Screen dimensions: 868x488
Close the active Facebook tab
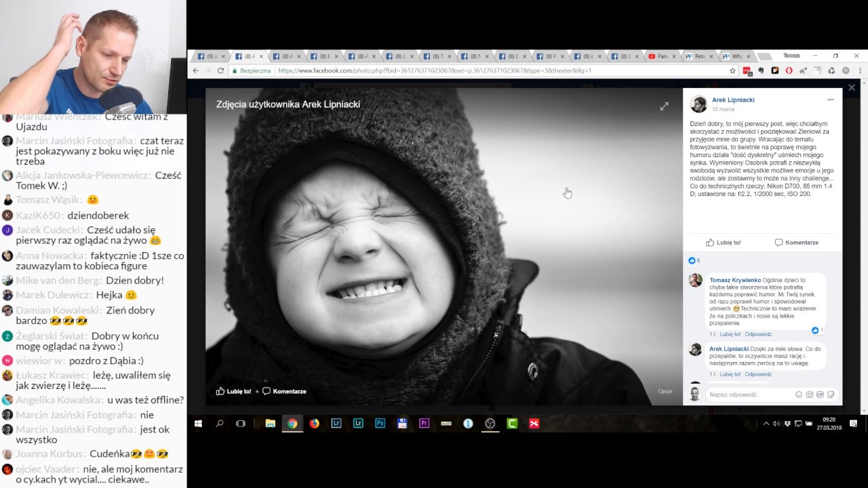coord(261,56)
